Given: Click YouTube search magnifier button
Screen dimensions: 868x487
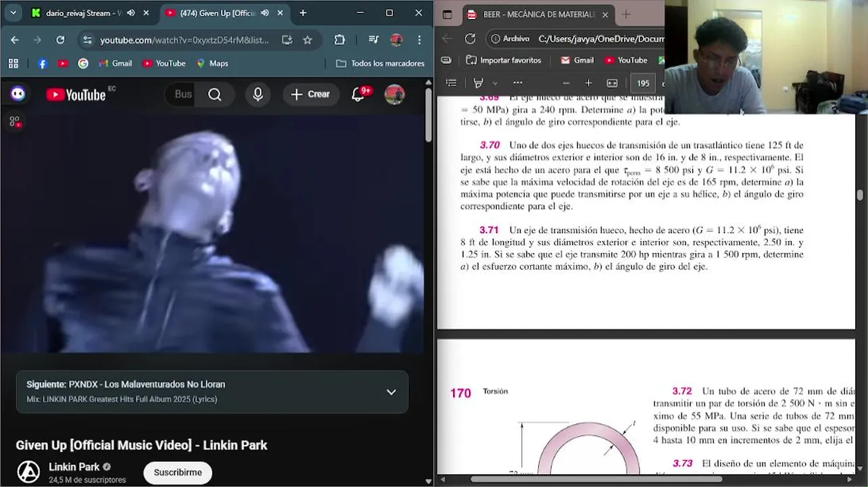Looking at the screenshot, I should pyautogui.click(x=215, y=95).
